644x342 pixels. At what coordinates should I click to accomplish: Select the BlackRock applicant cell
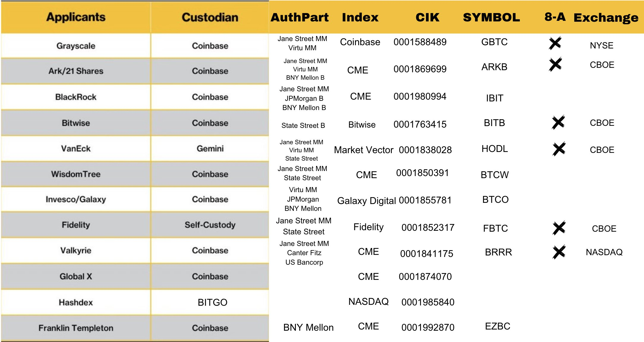click(76, 97)
